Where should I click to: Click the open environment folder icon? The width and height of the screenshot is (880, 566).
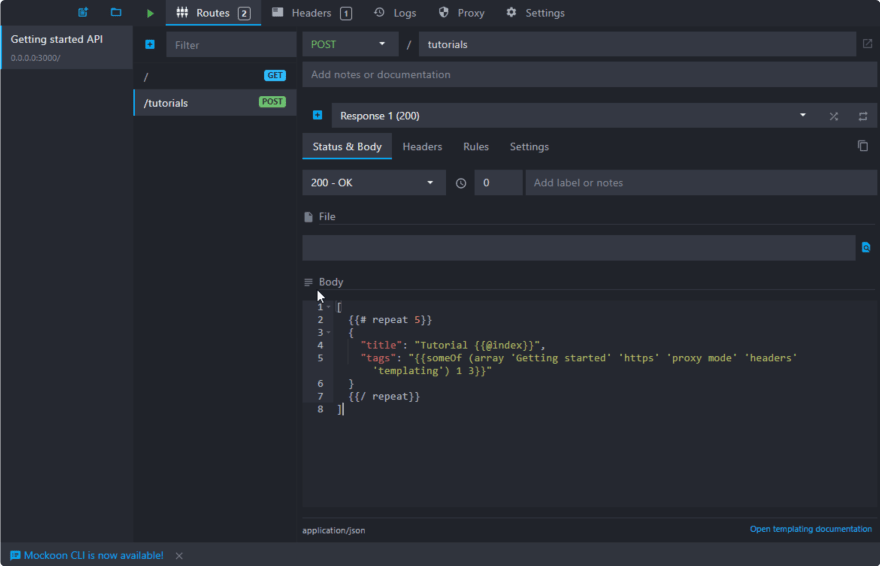pyautogui.click(x=116, y=13)
